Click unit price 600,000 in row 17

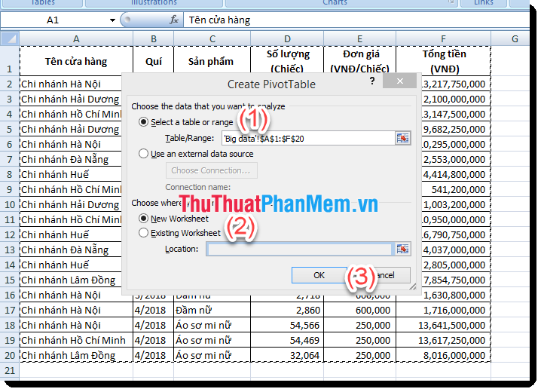click(x=359, y=310)
